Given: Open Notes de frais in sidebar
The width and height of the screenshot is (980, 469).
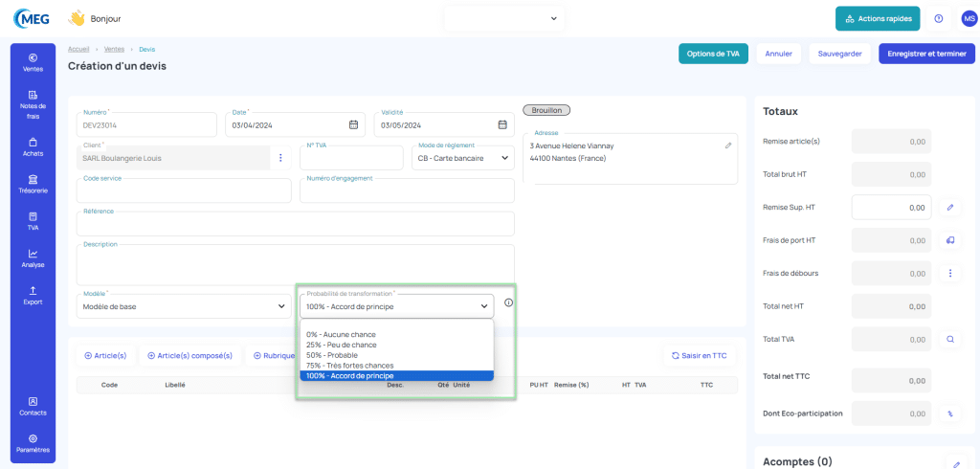Looking at the screenshot, I should point(33,103).
